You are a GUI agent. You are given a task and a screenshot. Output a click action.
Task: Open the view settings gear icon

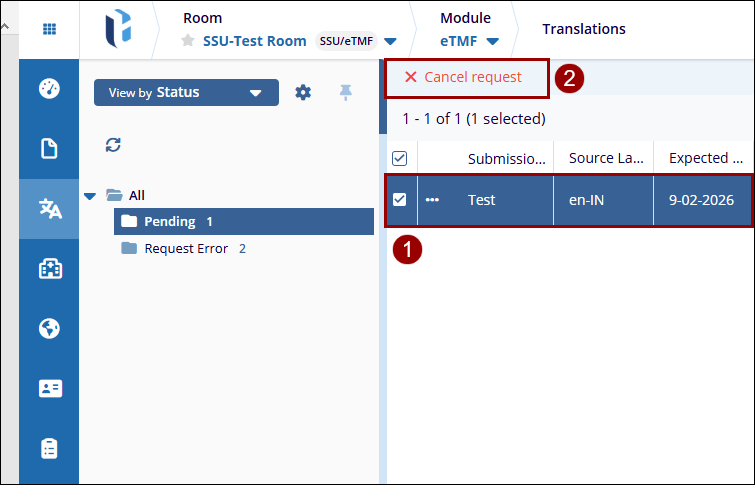pyautogui.click(x=303, y=93)
